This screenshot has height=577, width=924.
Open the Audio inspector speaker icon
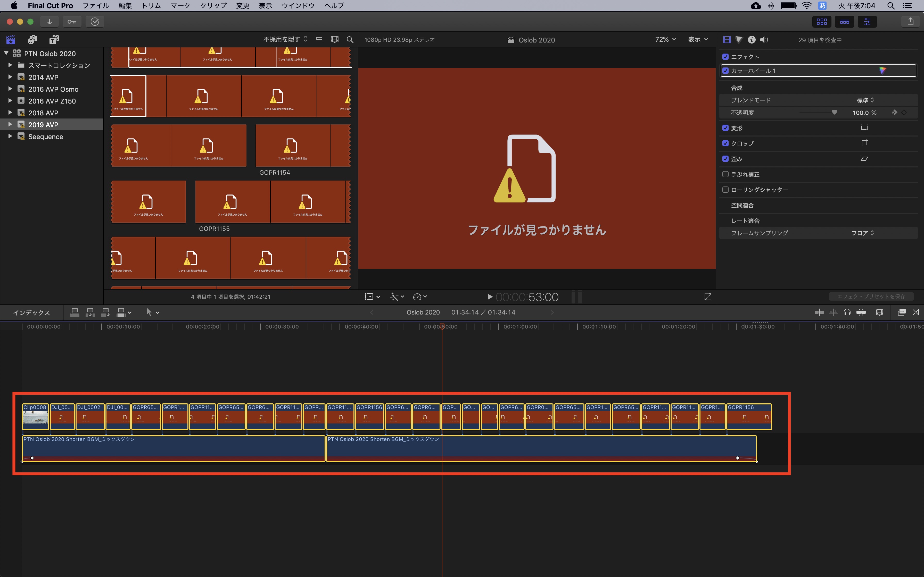[764, 40]
